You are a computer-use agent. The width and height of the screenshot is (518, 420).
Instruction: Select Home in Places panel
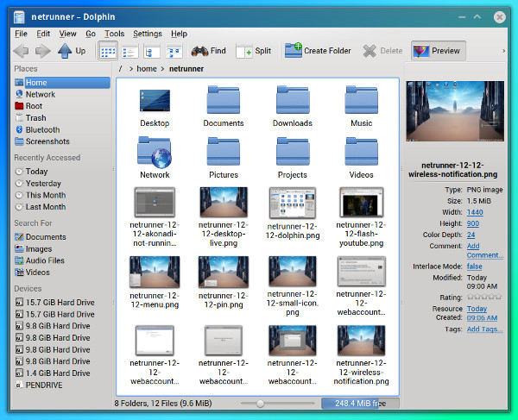(x=62, y=83)
